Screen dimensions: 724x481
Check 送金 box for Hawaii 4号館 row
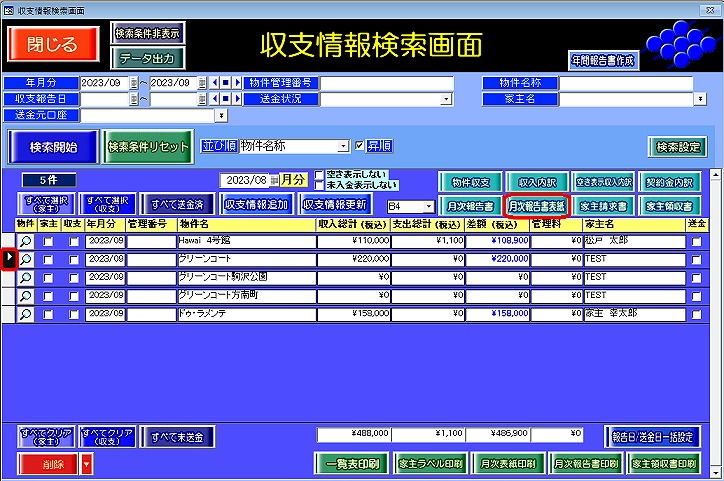tap(696, 241)
